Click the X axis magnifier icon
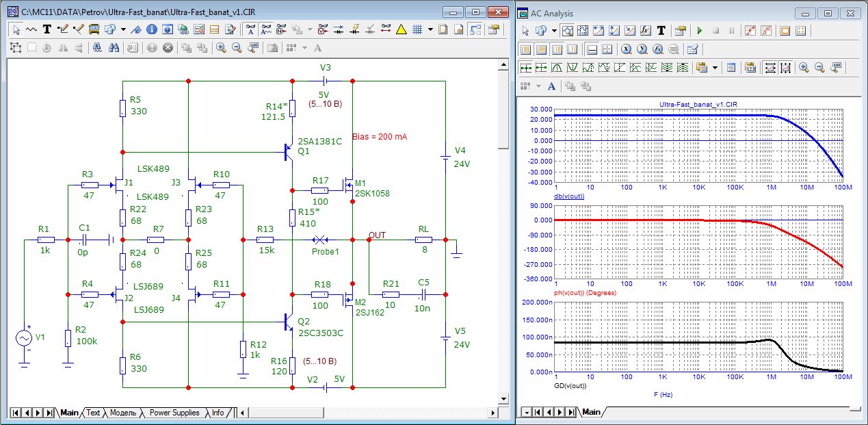 point(626,49)
